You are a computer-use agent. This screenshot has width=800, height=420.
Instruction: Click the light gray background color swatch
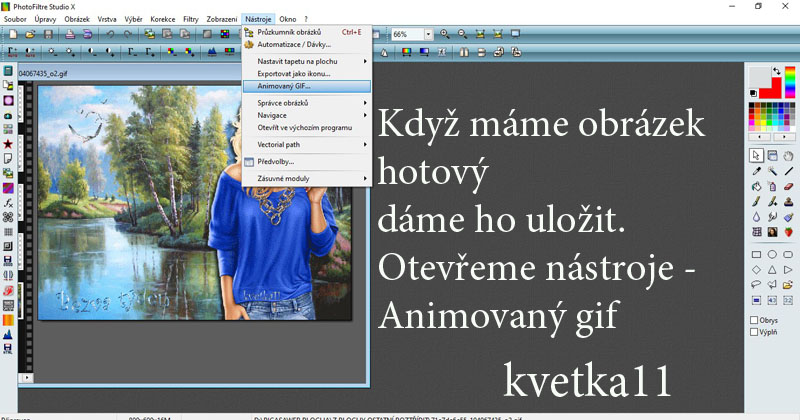[759, 77]
